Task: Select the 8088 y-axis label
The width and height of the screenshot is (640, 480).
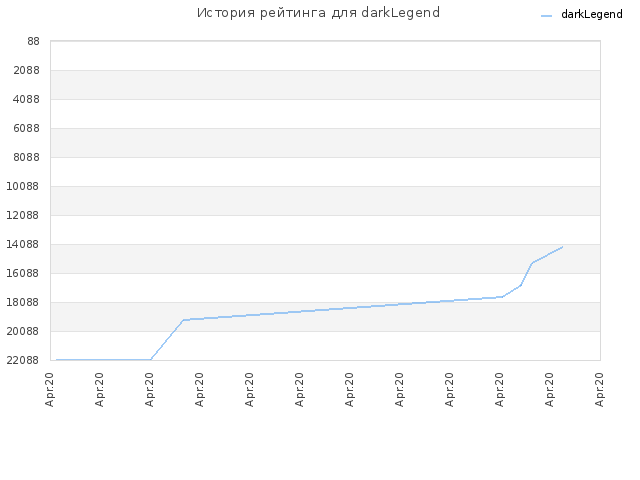Action: point(27,157)
